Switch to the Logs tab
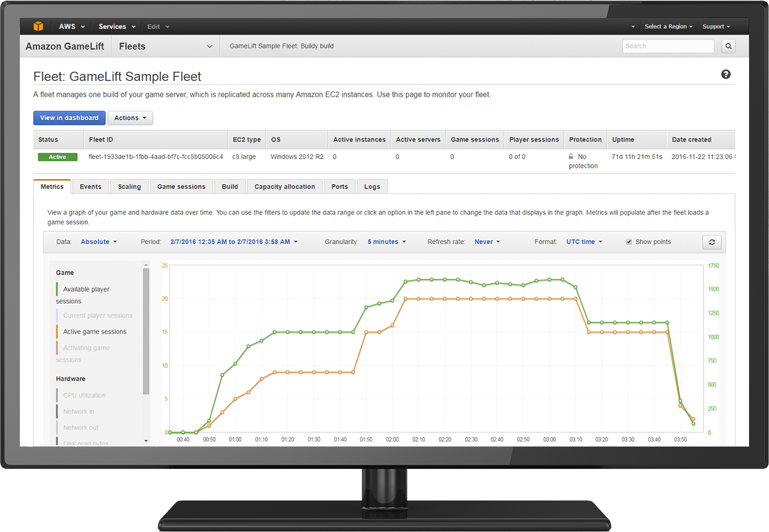 pos(372,186)
